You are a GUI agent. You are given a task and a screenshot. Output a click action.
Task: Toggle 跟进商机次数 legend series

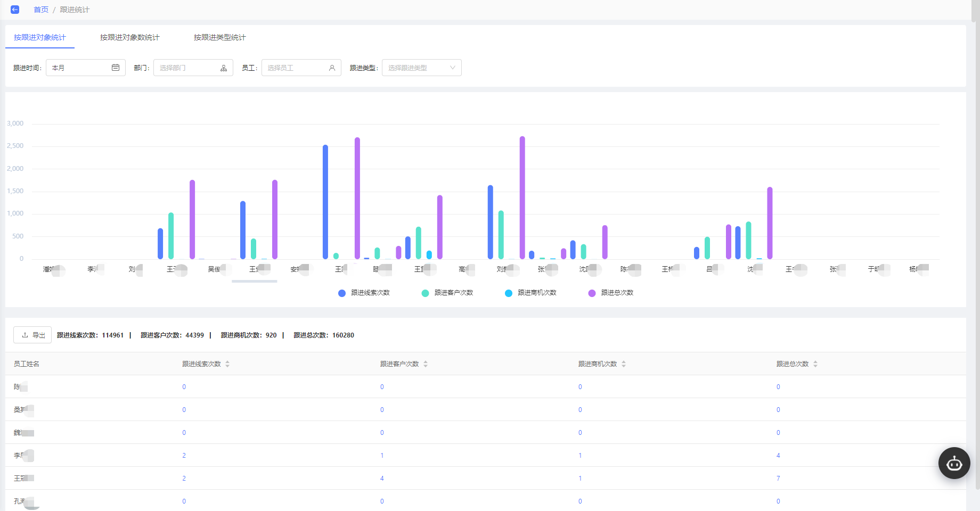[x=530, y=293]
